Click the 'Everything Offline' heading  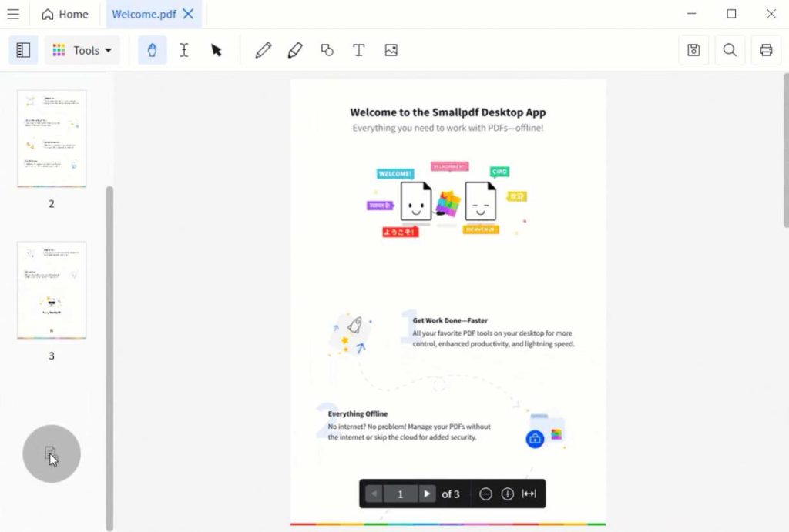(358, 414)
